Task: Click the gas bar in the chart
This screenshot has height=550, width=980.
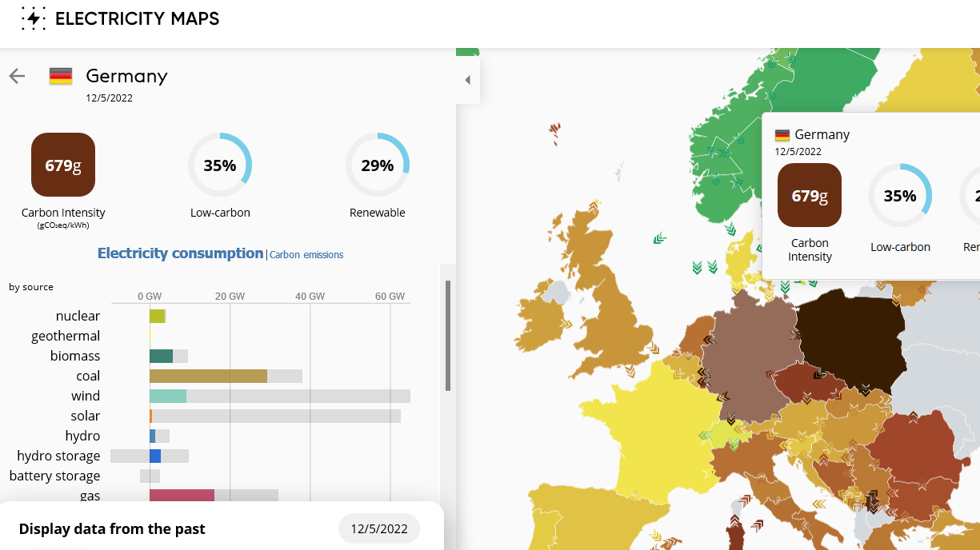Action: [x=182, y=496]
